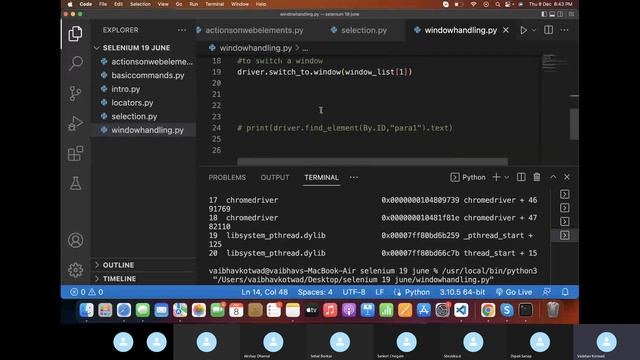Open the Manage gear icon

click(76, 270)
